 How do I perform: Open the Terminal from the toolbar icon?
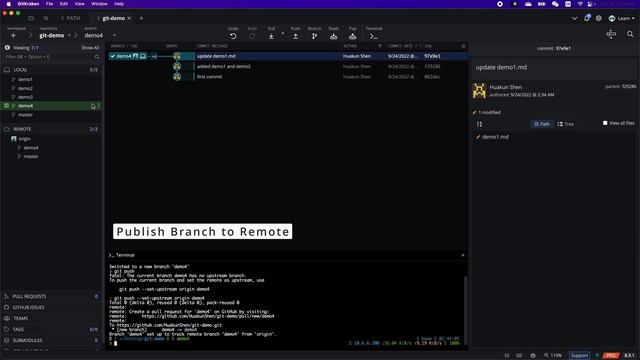(x=373, y=36)
